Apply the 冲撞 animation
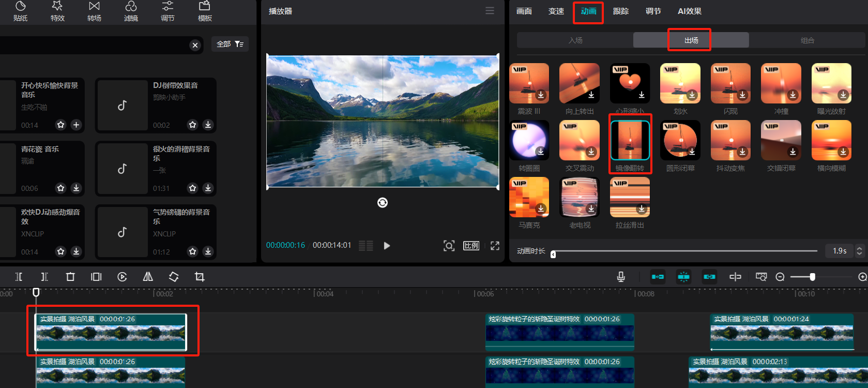This screenshot has width=868, height=388. point(781,83)
